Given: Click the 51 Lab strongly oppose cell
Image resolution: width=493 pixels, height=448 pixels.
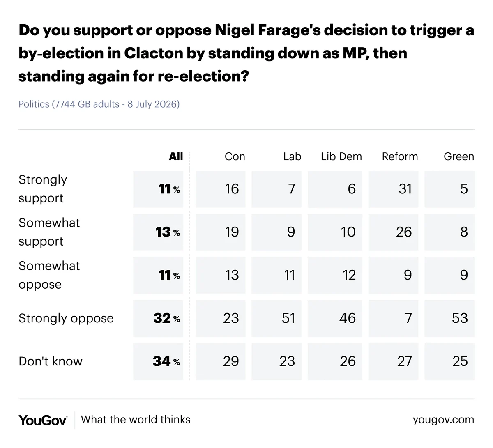Looking at the screenshot, I should (276, 318).
